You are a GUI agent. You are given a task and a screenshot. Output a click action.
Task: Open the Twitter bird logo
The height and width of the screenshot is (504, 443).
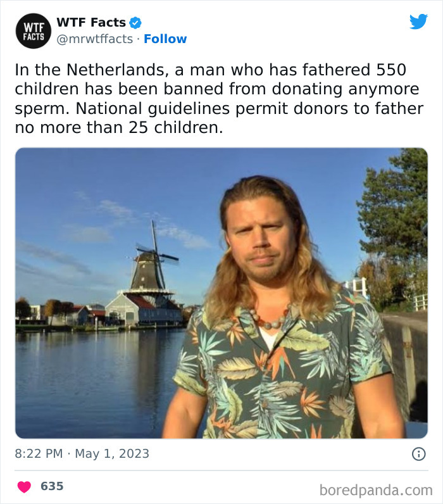pos(418,22)
